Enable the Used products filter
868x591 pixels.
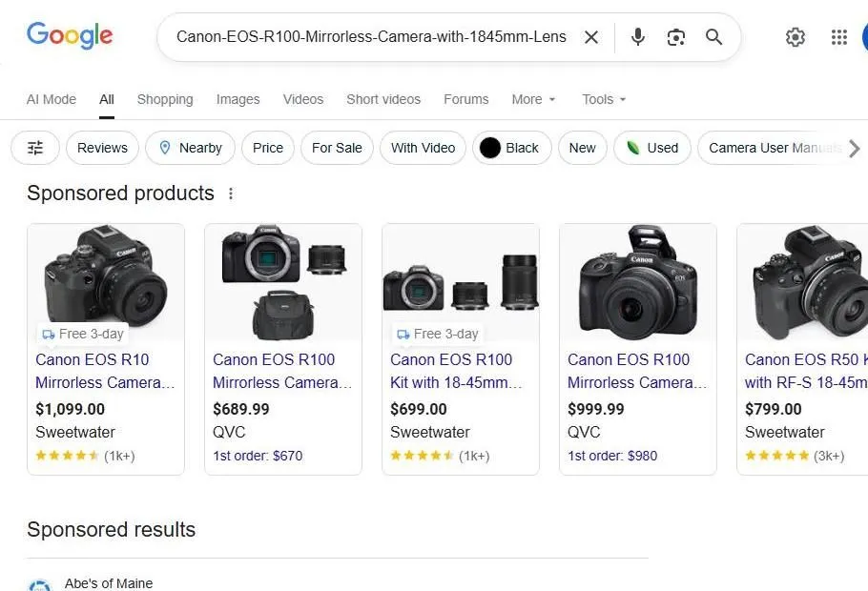click(x=652, y=148)
